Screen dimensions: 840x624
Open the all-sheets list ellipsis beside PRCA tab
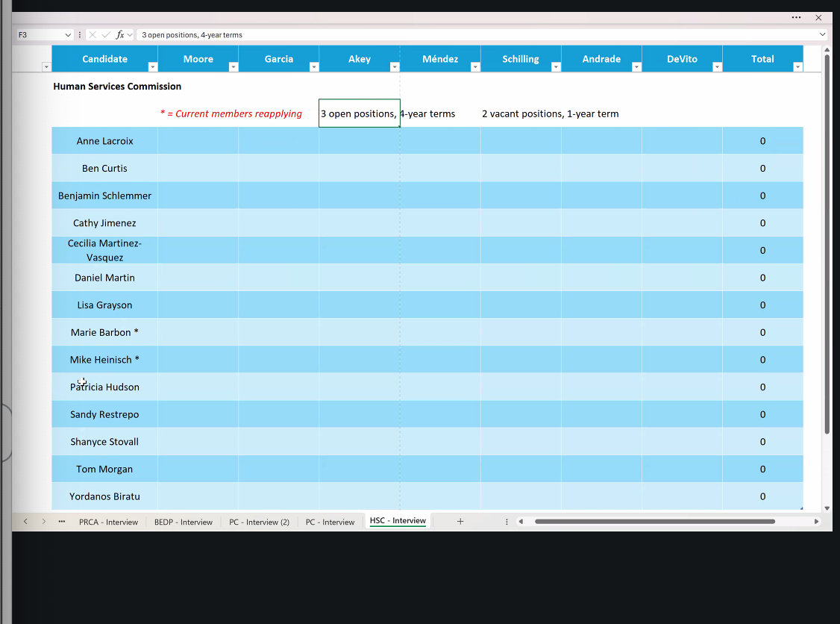[61, 522]
